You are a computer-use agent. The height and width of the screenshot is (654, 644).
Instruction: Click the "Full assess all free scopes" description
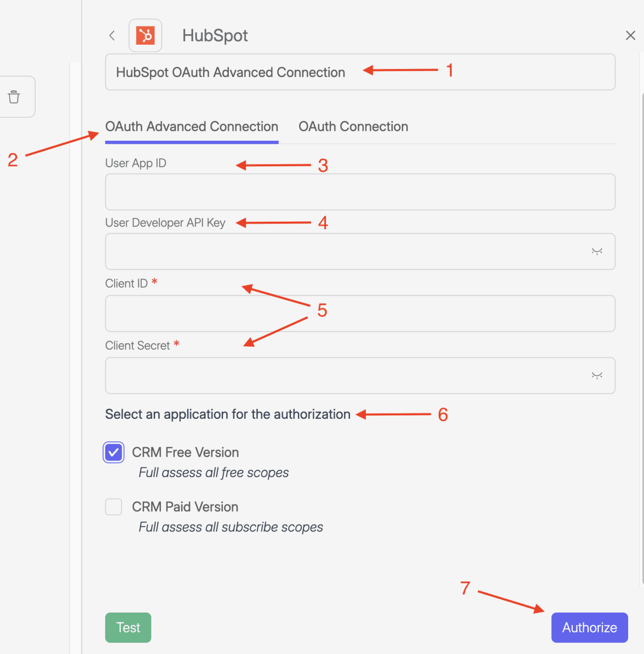click(213, 473)
